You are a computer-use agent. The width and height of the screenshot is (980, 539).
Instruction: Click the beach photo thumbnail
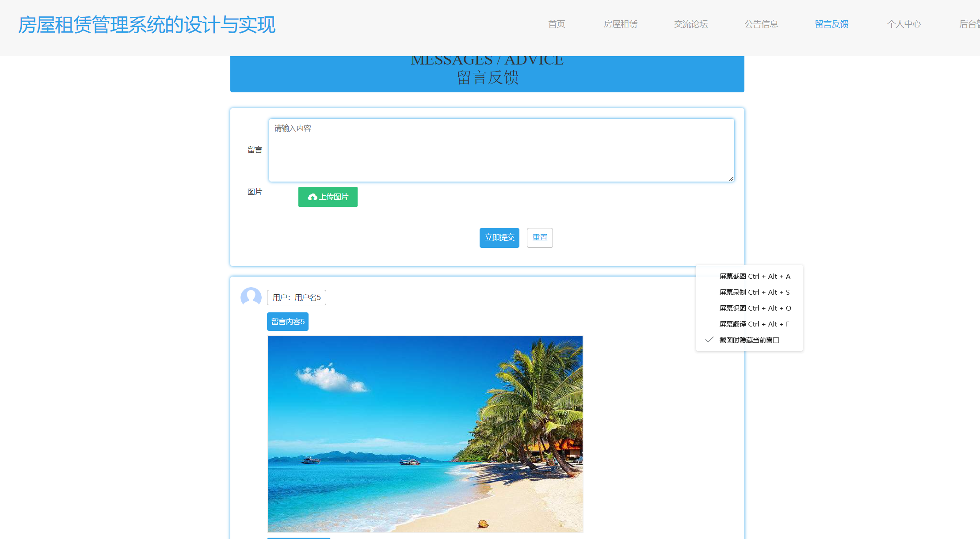coord(425,434)
